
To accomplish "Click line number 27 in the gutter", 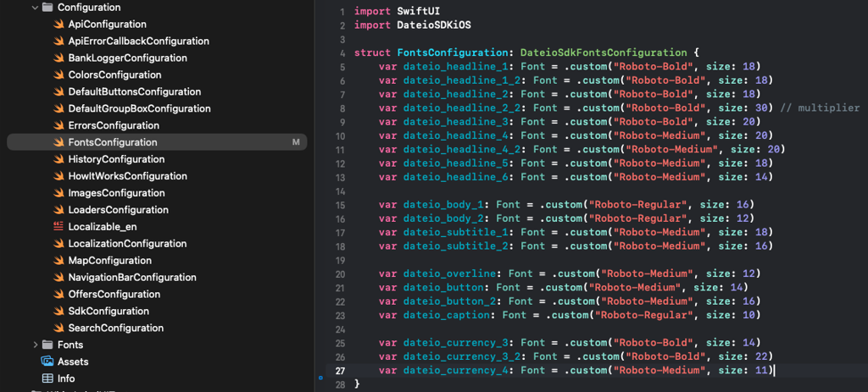I will tap(341, 371).
